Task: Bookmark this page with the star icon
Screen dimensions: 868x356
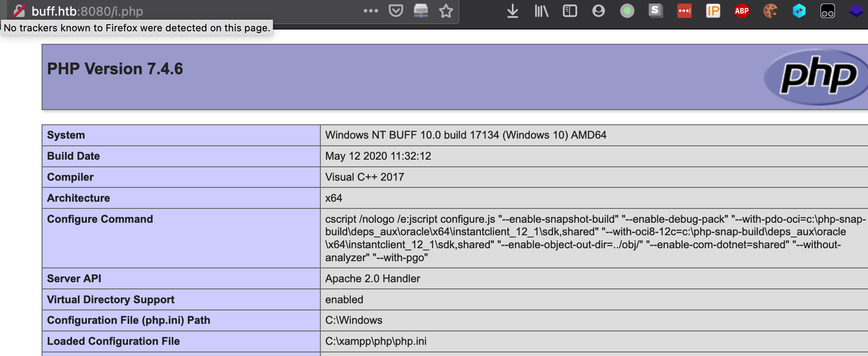Action: pyautogui.click(x=446, y=10)
